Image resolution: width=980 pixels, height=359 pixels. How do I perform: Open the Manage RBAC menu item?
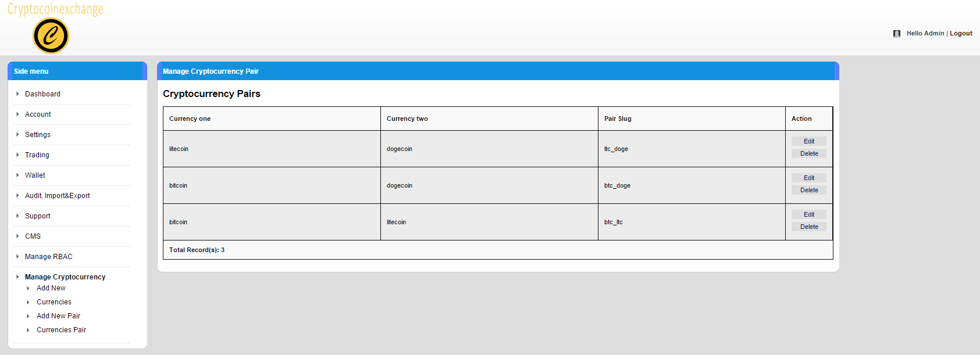(49, 257)
